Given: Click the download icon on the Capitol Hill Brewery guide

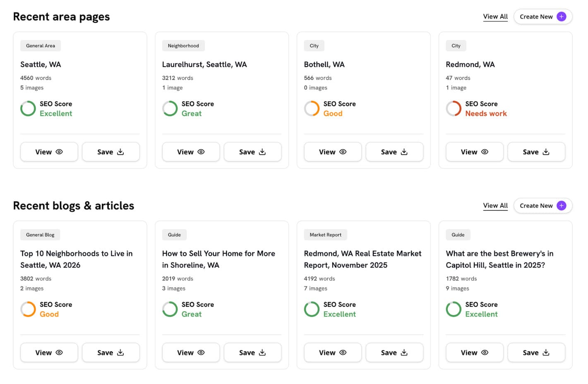Looking at the screenshot, I should click(x=546, y=353).
